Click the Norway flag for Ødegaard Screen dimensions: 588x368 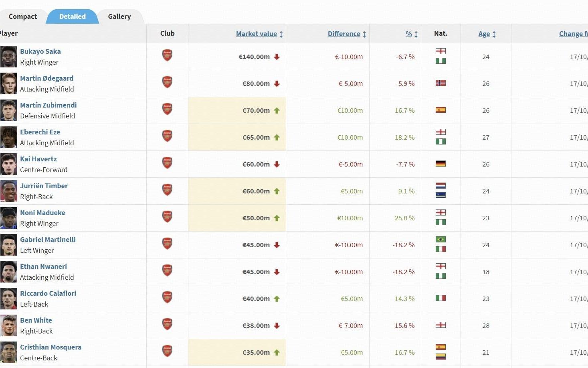click(x=440, y=83)
